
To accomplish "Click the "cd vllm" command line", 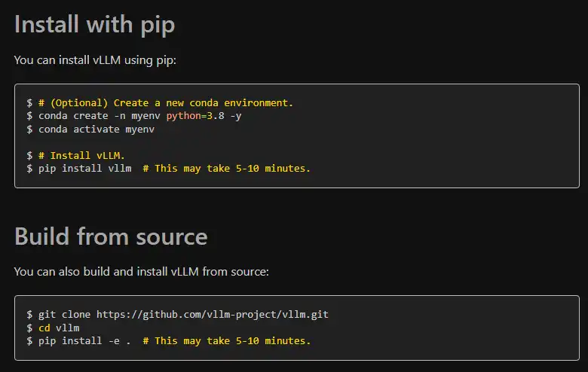I will coord(59,328).
